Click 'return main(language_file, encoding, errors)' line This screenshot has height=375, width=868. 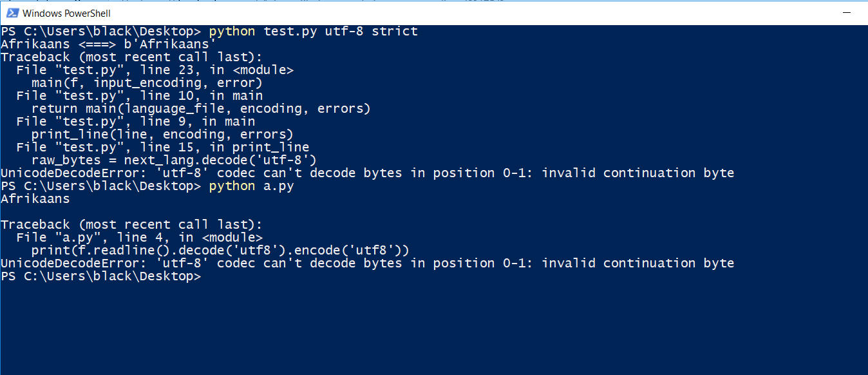(x=202, y=108)
